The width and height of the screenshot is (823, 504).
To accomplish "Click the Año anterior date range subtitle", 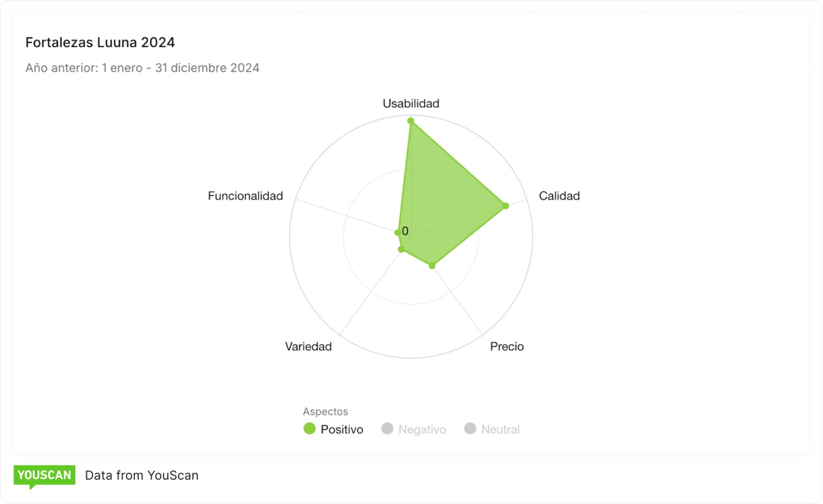I will [143, 67].
